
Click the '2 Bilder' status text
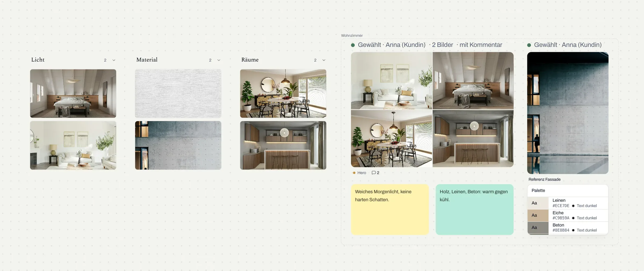pos(442,45)
